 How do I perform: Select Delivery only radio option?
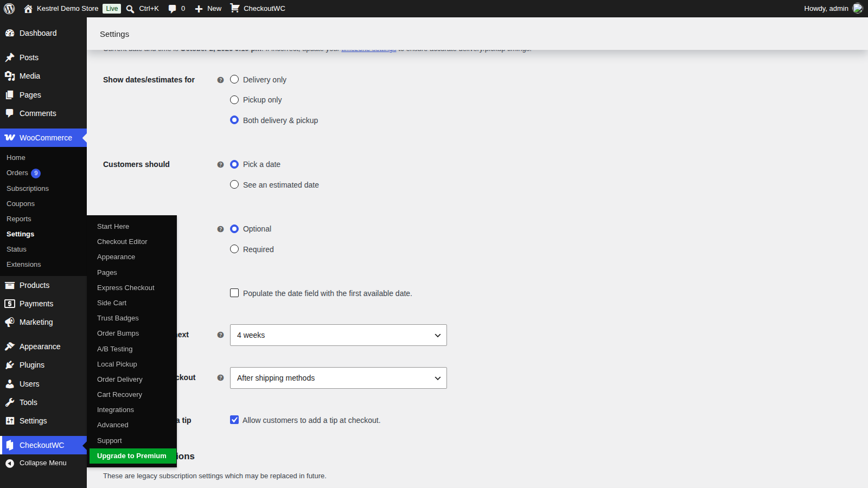click(234, 79)
